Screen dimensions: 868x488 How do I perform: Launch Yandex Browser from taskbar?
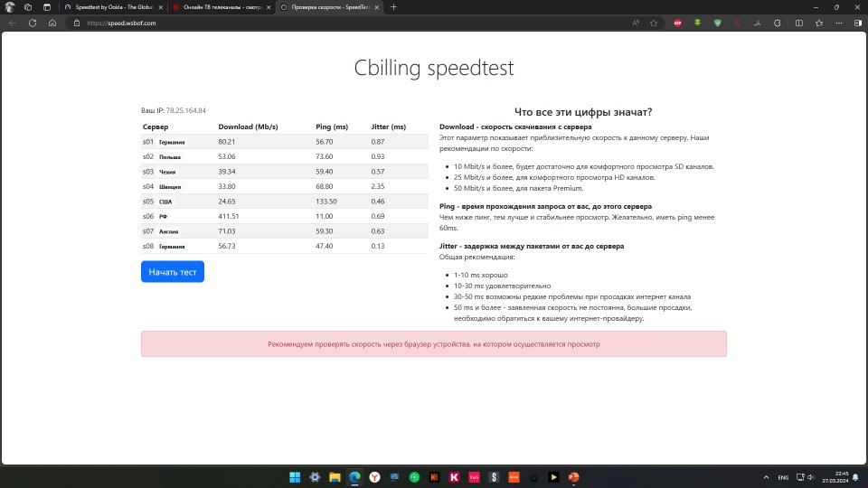tap(374, 477)
